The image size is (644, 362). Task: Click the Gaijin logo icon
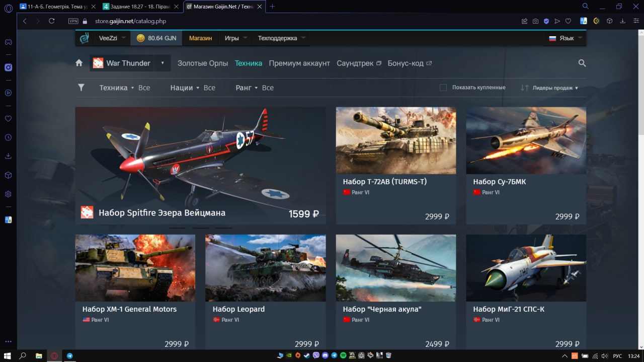pos(85,38)
